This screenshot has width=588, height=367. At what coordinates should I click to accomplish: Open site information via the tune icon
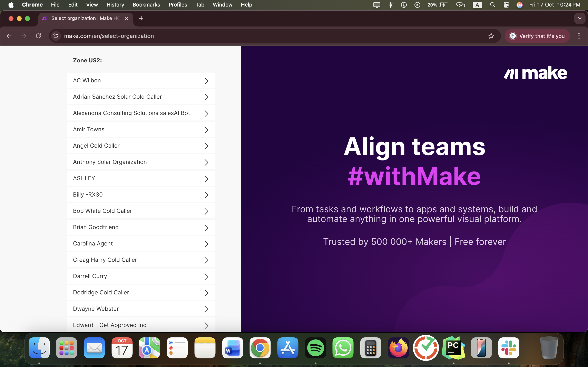click(x=56, y=36)
